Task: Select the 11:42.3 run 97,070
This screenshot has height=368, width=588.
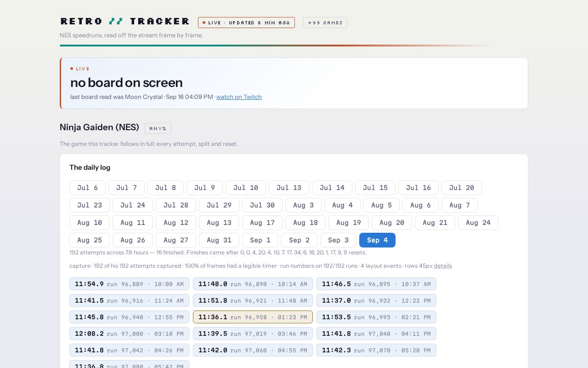Action: point(376,350)
